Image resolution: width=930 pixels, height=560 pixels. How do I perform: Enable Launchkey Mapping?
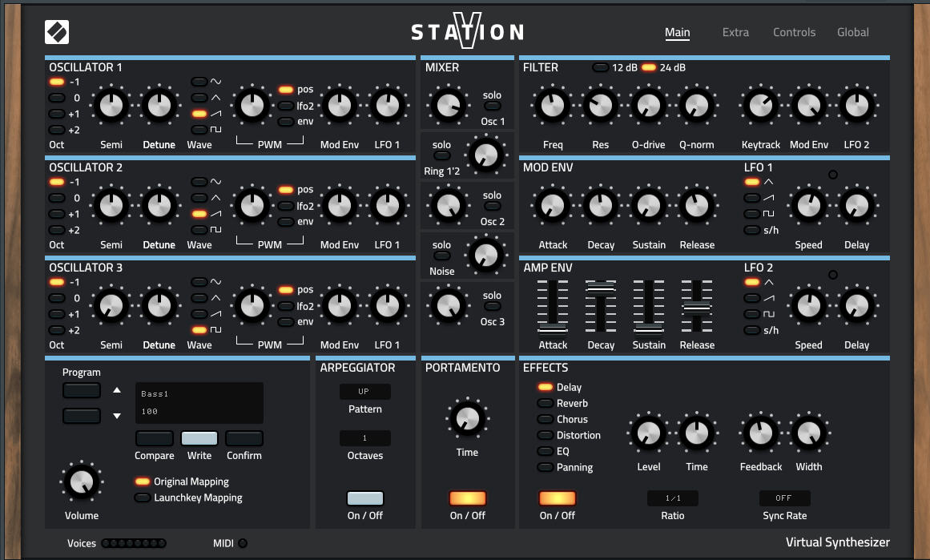[x=143, y=498]
